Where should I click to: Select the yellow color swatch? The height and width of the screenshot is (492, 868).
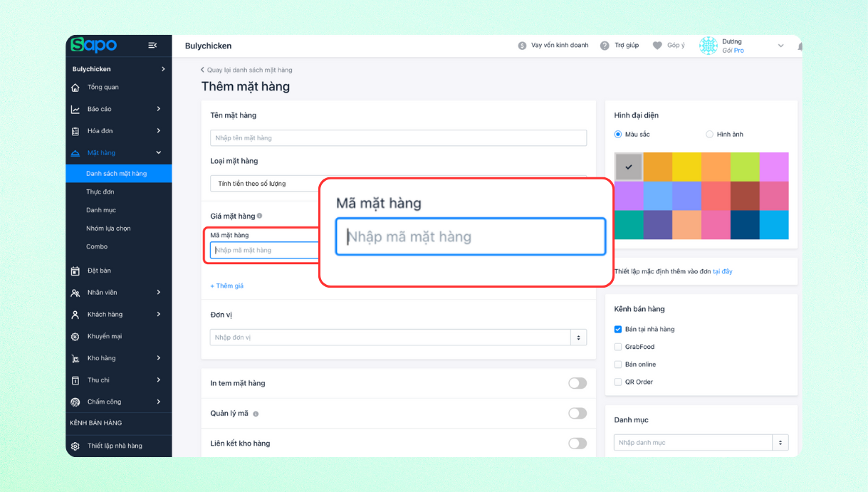point(686,167)
